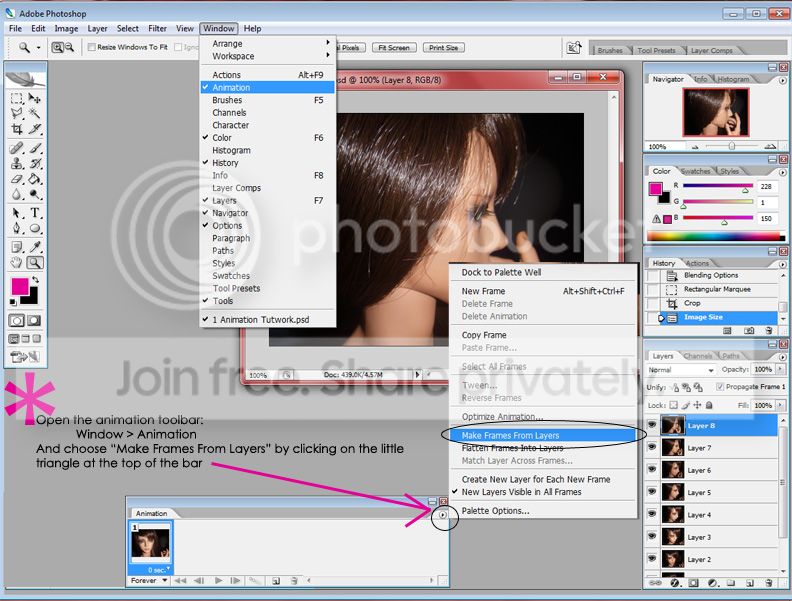Open Fill slider arrow in Layers
This screenshot has width=792, height=601.
(x=780, y=405)
